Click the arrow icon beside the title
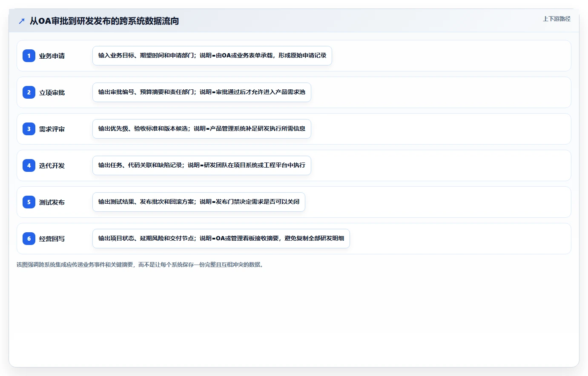588x376 pixels. pyautogui.click(x=22, y=21)
